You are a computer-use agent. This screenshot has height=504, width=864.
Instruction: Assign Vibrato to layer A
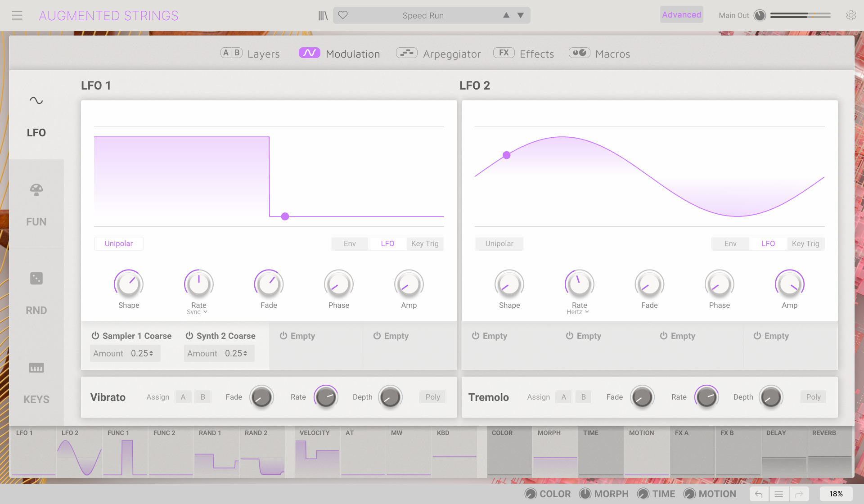coord(183,397)
